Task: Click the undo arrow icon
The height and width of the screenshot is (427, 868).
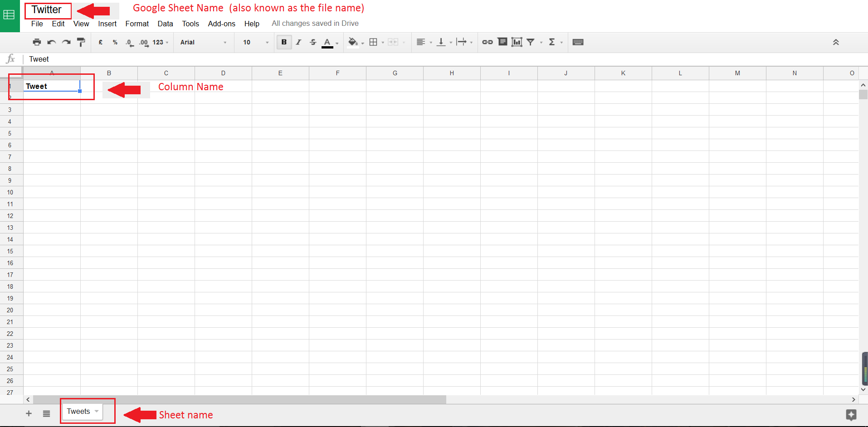Action: pos(51,42)
